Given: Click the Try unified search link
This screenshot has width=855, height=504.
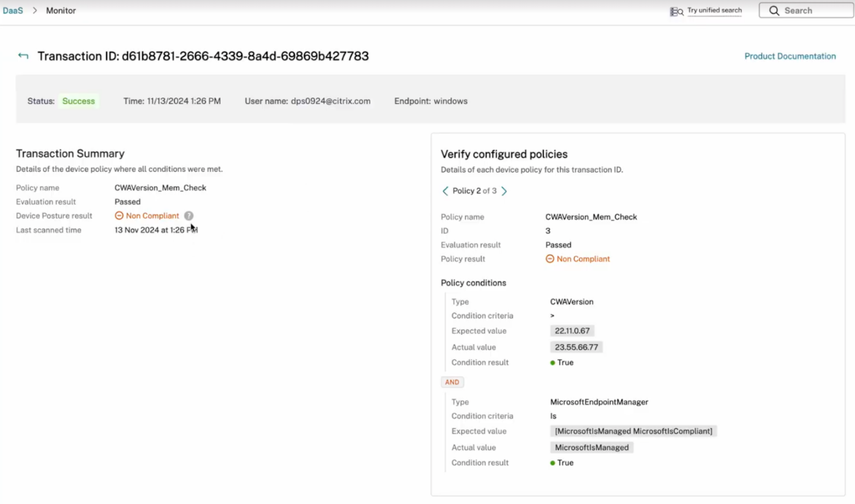Looking at the screenshot, I should pyautogui.click(x=714, y=10).
